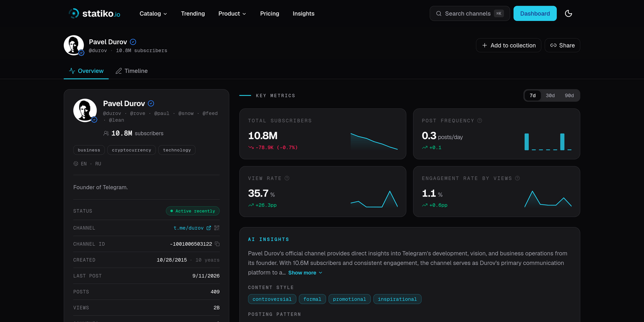Click View Rate info icon

click(x=287, y=179)
